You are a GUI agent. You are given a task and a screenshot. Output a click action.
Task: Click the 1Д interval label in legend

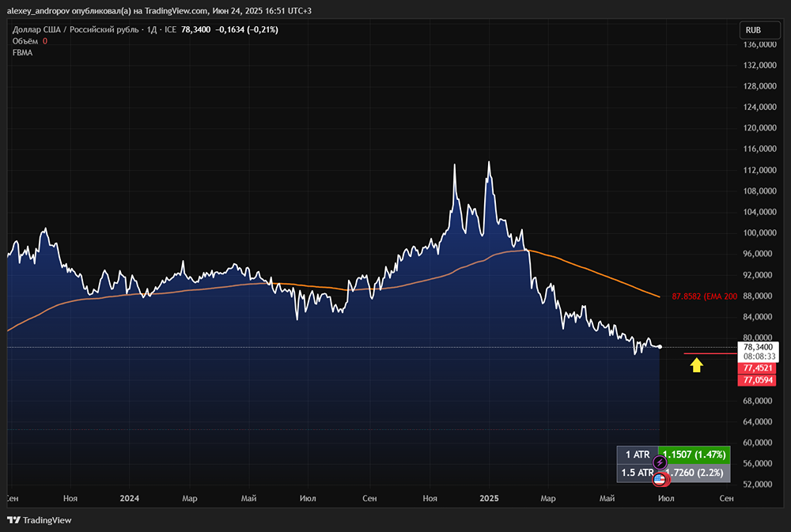(x=152, y=30)
